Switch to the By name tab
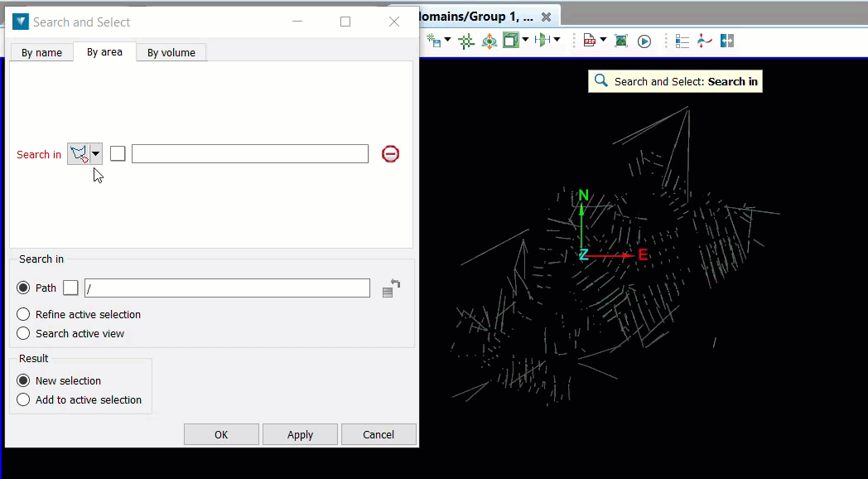The height and width of the screenshot is (479, 868). coord(41,52)
